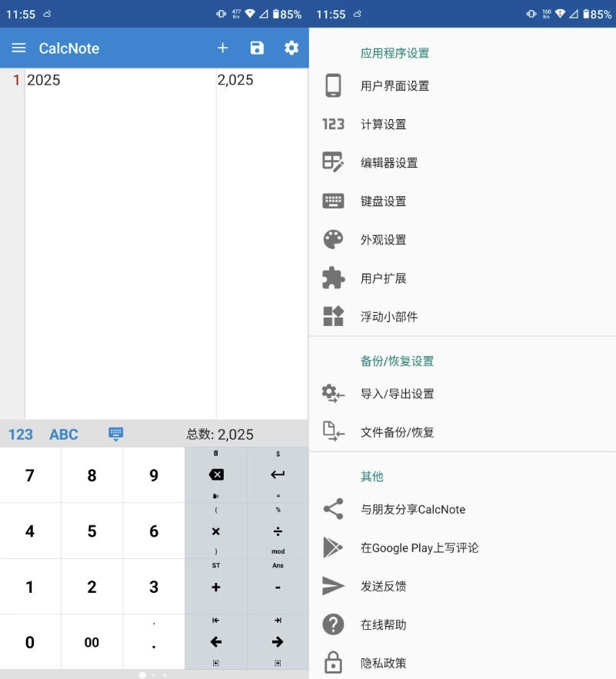Open settings via the gear icon
616x679 pixels.
[291, 48]
